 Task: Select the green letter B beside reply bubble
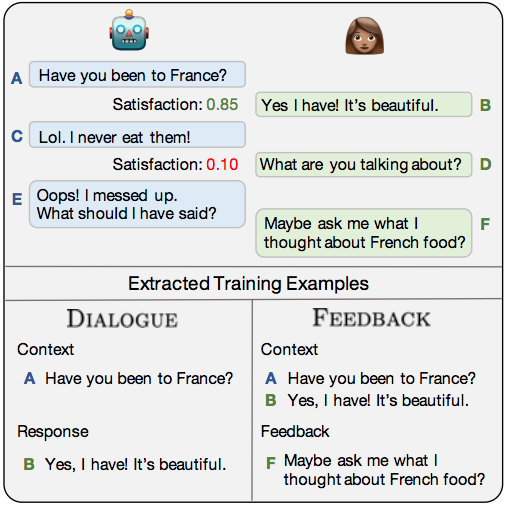pyautogui.click(x=485, y=105)
